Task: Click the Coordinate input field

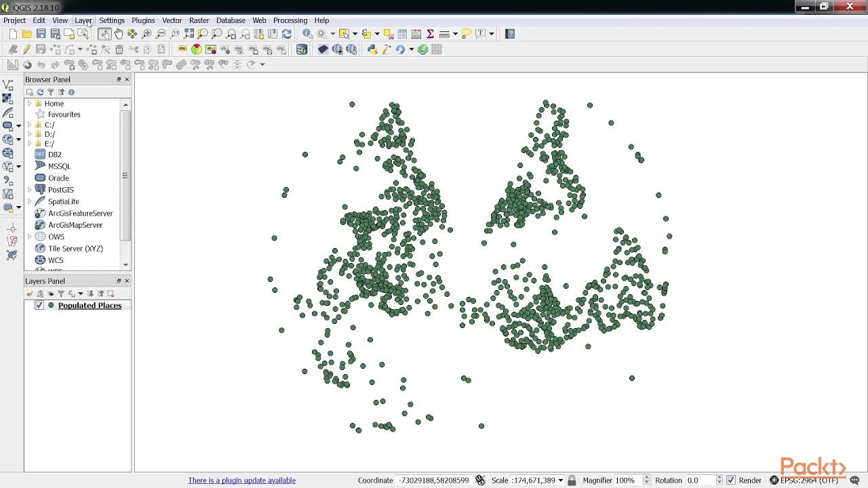Action: (x=433, y=481)
